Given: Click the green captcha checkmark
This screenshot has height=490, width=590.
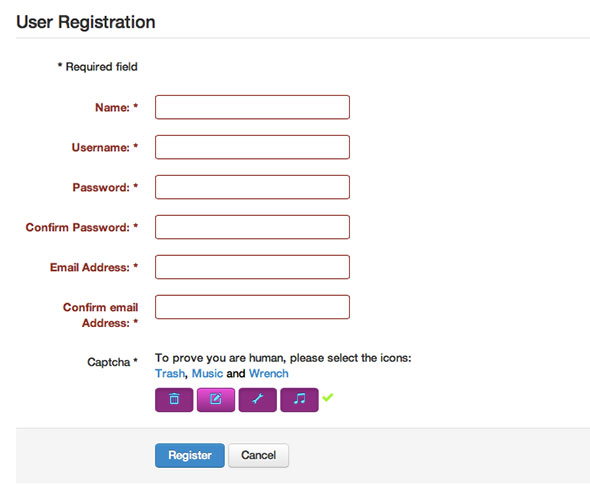Looking at the screenshot, I should (x=328, y=397).
